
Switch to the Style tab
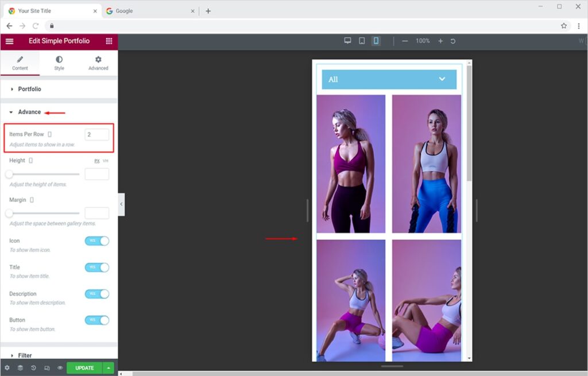[x=59, y=63]
